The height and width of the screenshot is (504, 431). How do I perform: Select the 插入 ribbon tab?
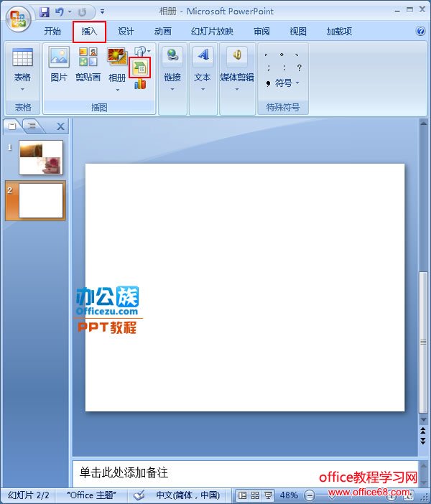(x=89, y=32)
